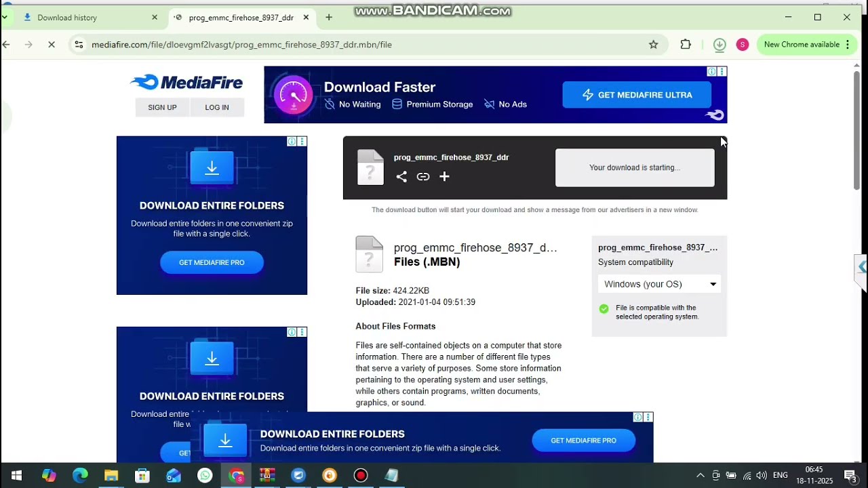Open Copilot from taskbar

49,476
